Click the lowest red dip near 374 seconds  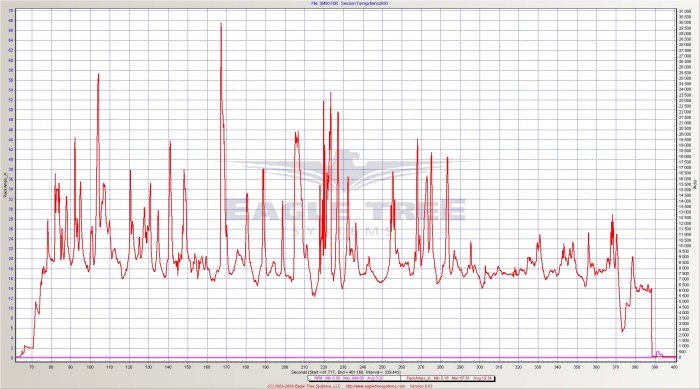622,330
